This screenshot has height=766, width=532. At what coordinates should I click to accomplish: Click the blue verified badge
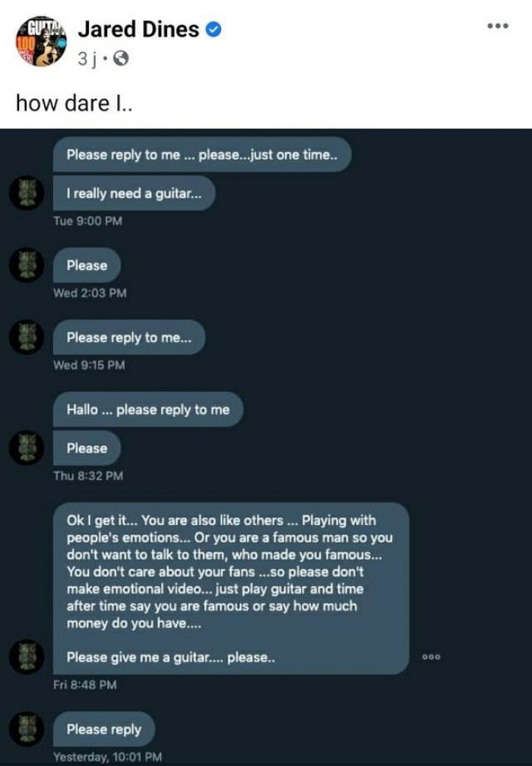point(213,30)
